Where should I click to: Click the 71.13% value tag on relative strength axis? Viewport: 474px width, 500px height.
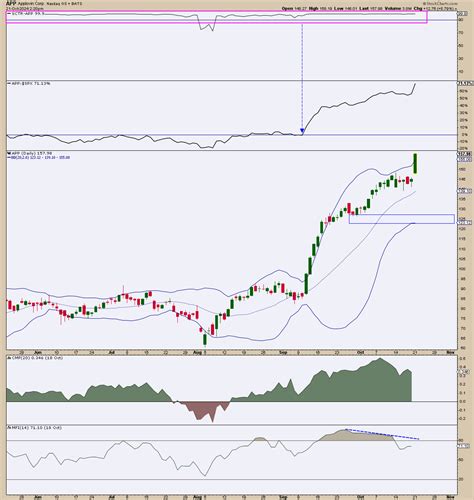pyautogui.click(x=466, y=83)
